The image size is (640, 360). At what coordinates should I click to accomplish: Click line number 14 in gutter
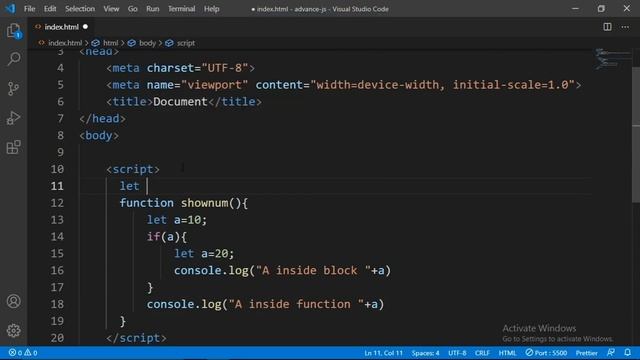pos(57,237)
